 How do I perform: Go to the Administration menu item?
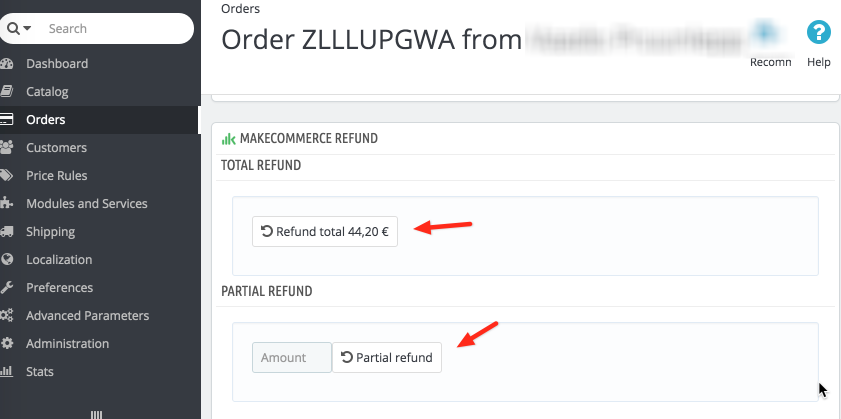coord(68,343)
